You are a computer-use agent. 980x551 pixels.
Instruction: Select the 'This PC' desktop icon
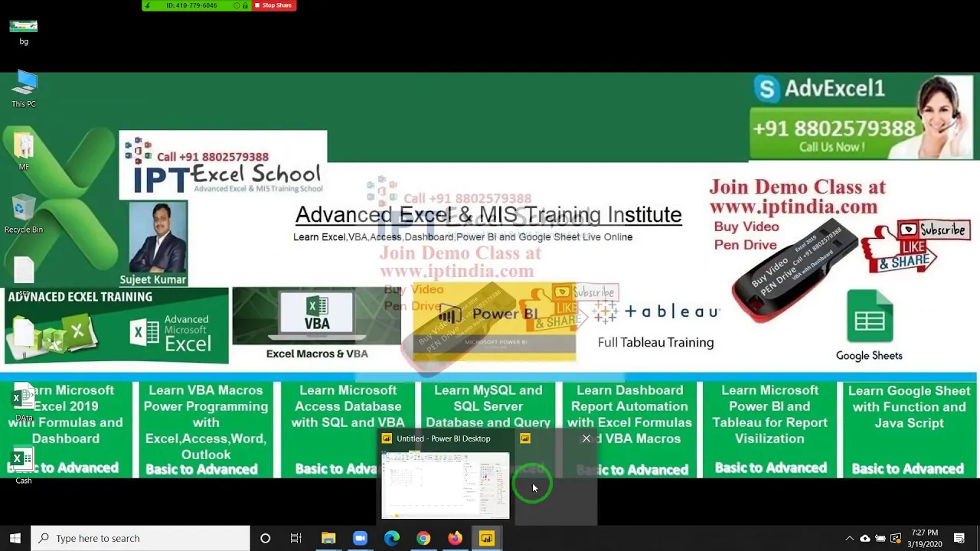[x=24, y=89]
